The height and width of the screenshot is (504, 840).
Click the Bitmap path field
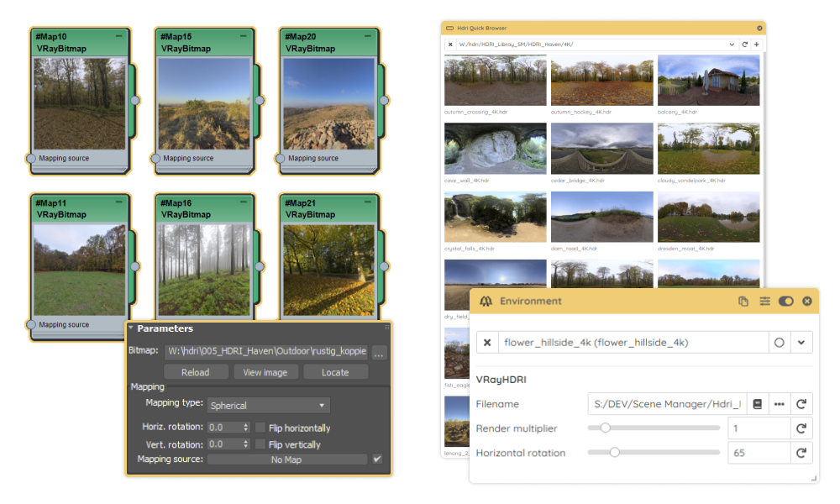(x=266, y=351)
